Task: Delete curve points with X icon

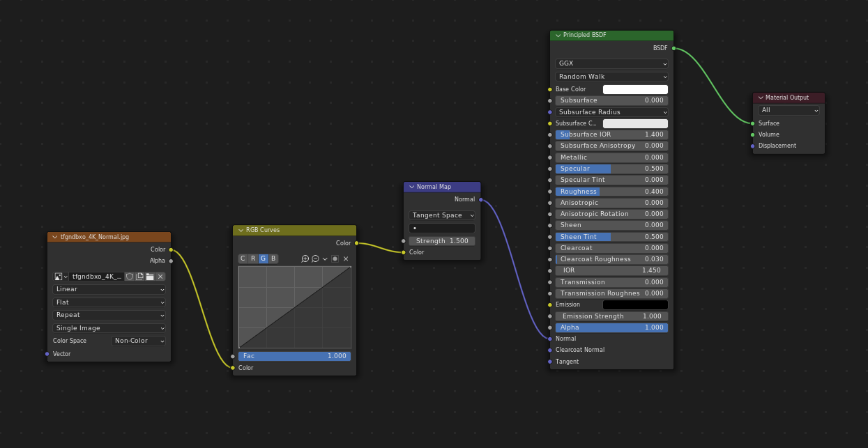Action: tap(346, 258)
